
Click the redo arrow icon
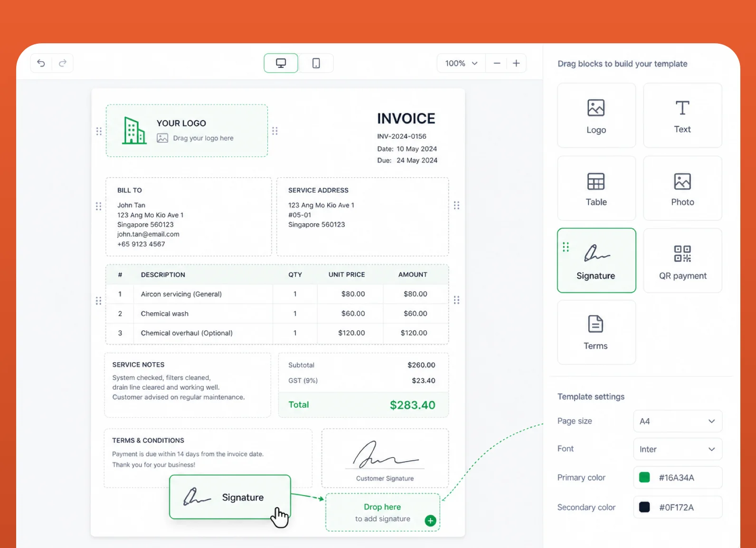pyautogui.click(x=63, y=63)
